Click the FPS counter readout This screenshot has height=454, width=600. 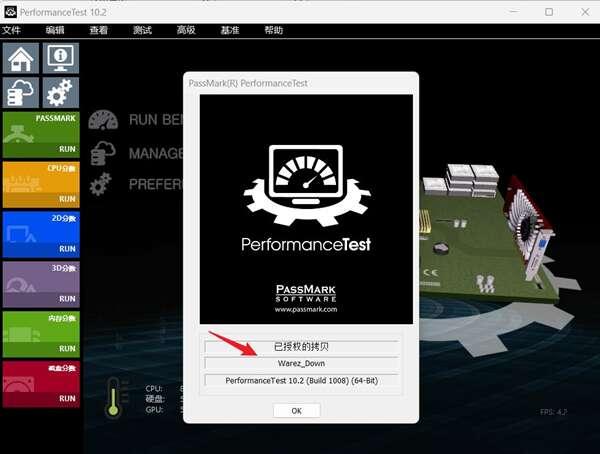(x=553, y=412)
